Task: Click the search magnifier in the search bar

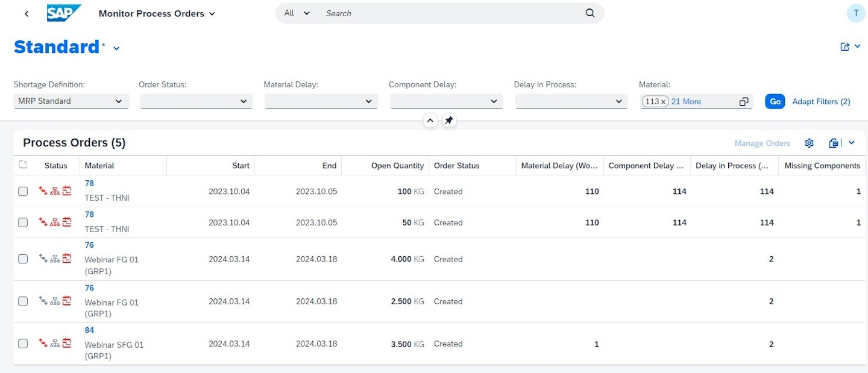Action: coord(589,13)
